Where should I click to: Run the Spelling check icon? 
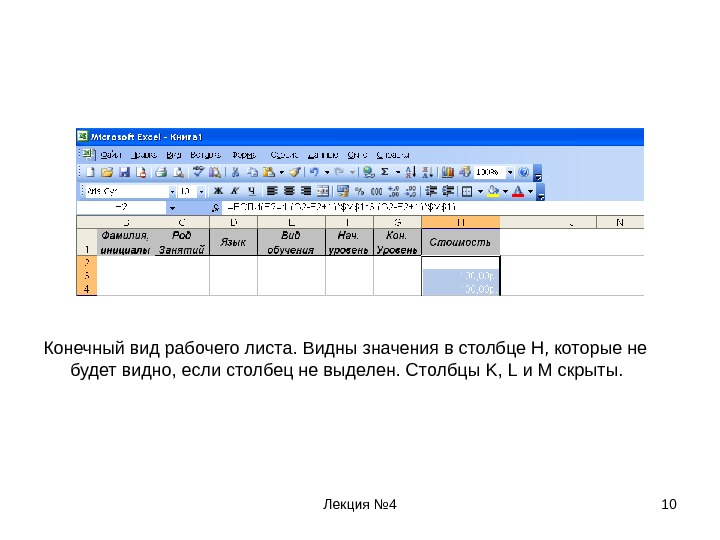[198, 173]
